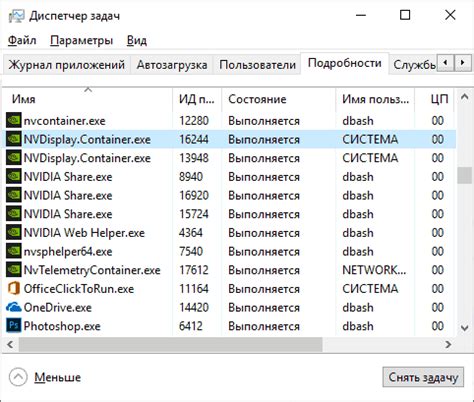Sort by the Состояние column header
This screenshot has height=402, width=474.
(278, 99)
